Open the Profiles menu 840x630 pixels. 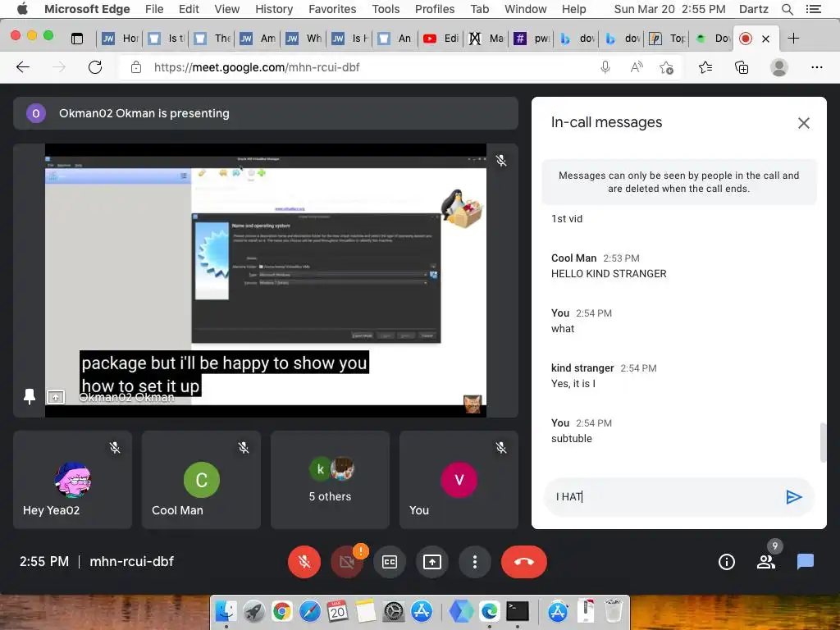tap(435, 9)
